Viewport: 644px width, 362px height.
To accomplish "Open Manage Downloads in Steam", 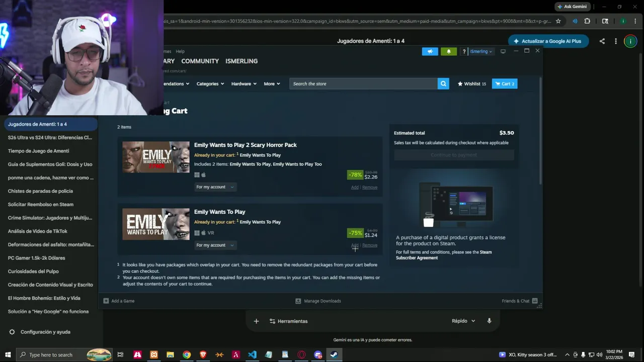I will point(318,301).
